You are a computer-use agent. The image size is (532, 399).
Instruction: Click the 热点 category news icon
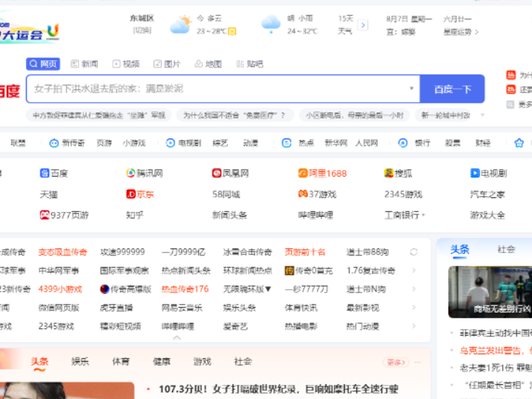[286, 143]
